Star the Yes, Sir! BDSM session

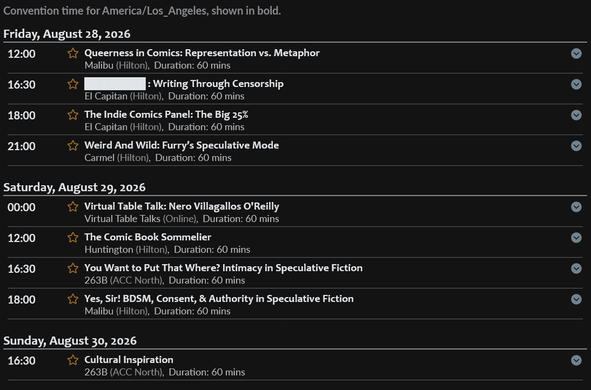(73, 299)
